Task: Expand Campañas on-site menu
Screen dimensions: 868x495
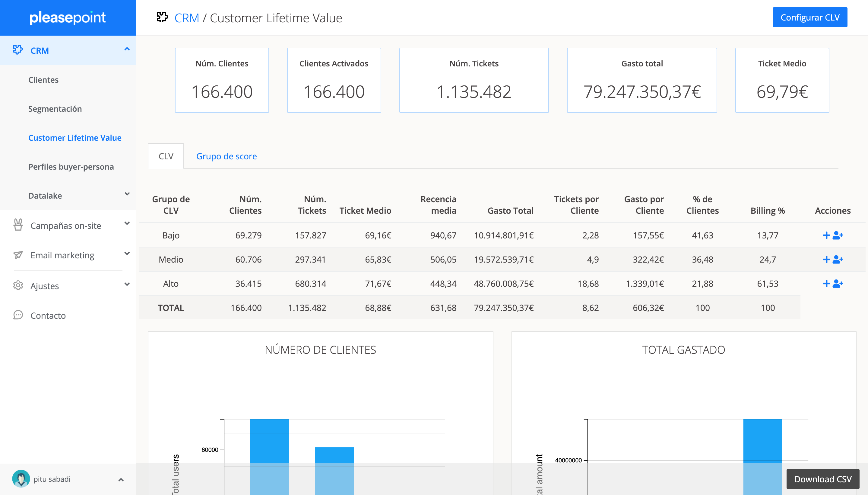Action: pyautogui.click(x=127, y=223)
